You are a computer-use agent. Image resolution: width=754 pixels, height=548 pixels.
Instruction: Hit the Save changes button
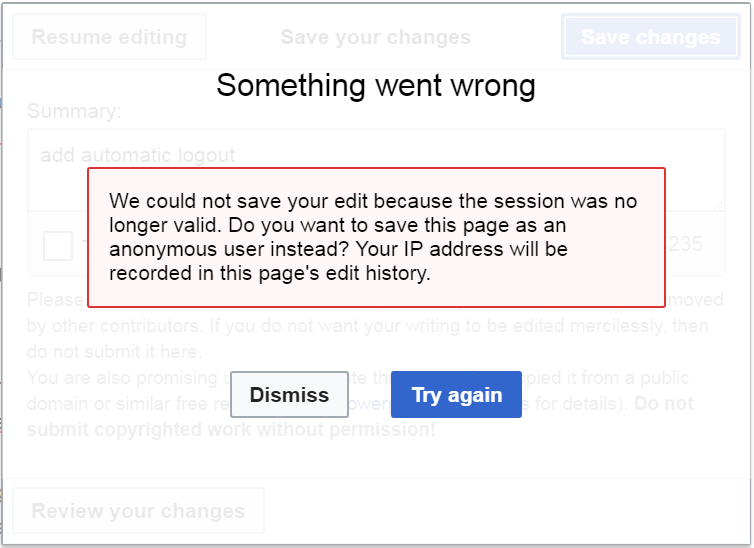click(x=650, y=37)
